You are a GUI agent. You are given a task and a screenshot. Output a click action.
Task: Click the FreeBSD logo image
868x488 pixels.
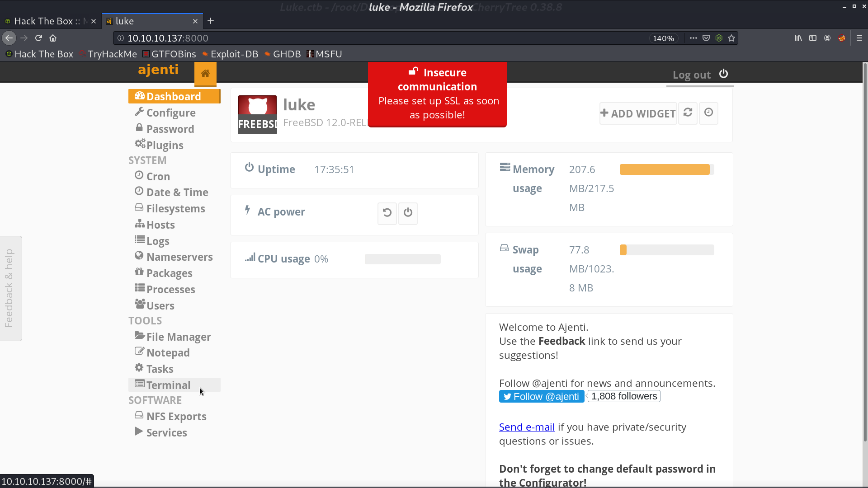[257, 114]
